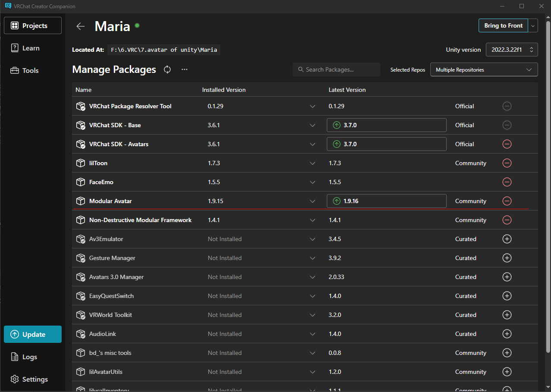Remove the FaceEmo package
The width and height of the screenshot is (551, 392).
coord(507,182)
